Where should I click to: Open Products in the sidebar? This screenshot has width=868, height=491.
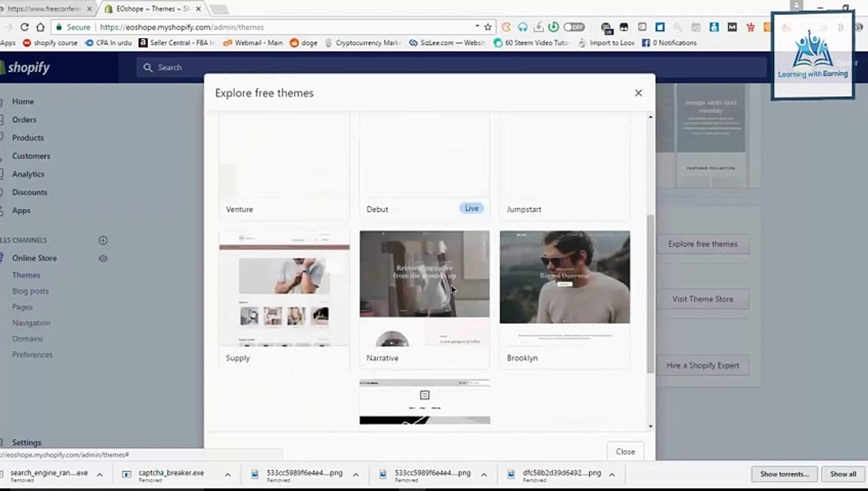27,138
